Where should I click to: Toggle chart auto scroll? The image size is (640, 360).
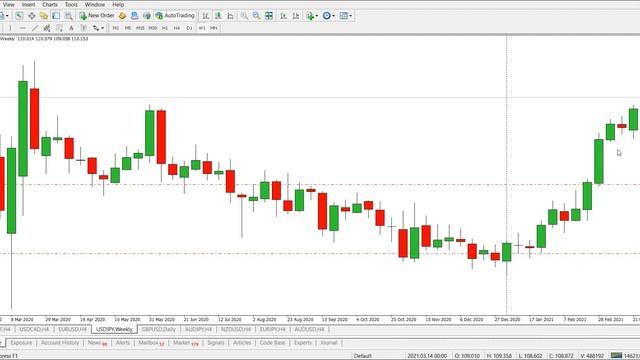283,16
